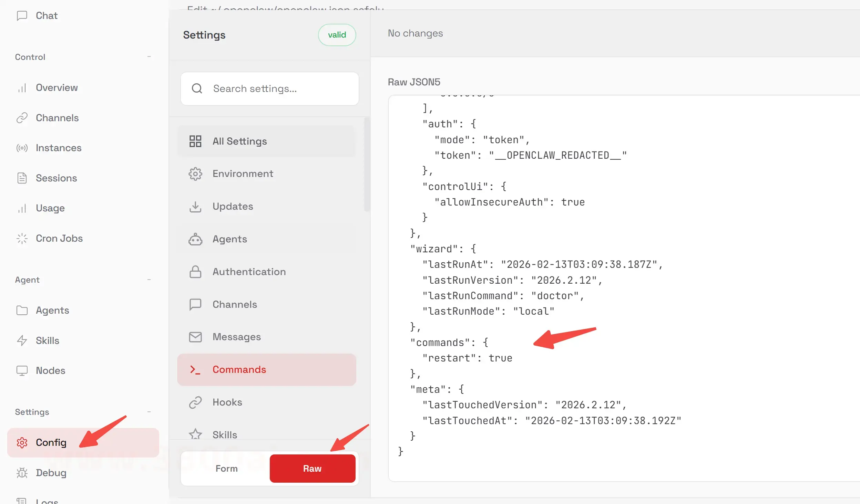Click the settings list scrollbar

pyautogui.click(x=367, y=165)
